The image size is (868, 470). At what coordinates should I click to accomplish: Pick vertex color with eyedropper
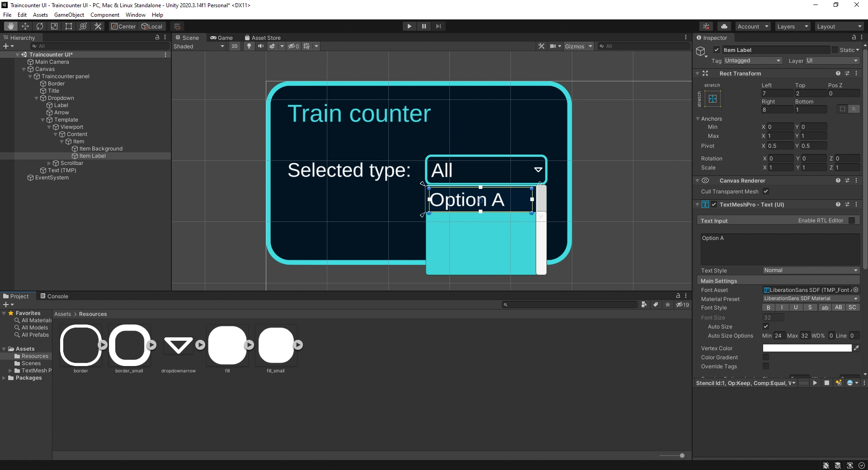[856, 348]
